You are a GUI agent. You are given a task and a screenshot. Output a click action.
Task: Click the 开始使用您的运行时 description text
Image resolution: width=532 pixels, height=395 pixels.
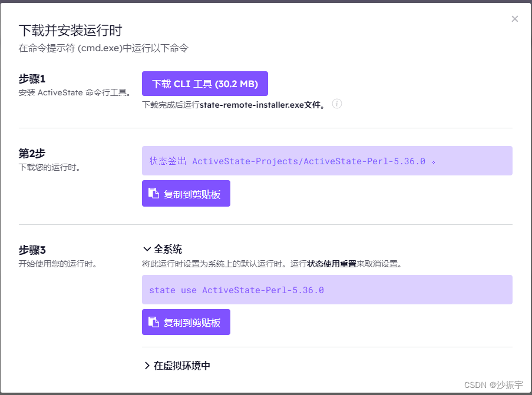(58, 264)
